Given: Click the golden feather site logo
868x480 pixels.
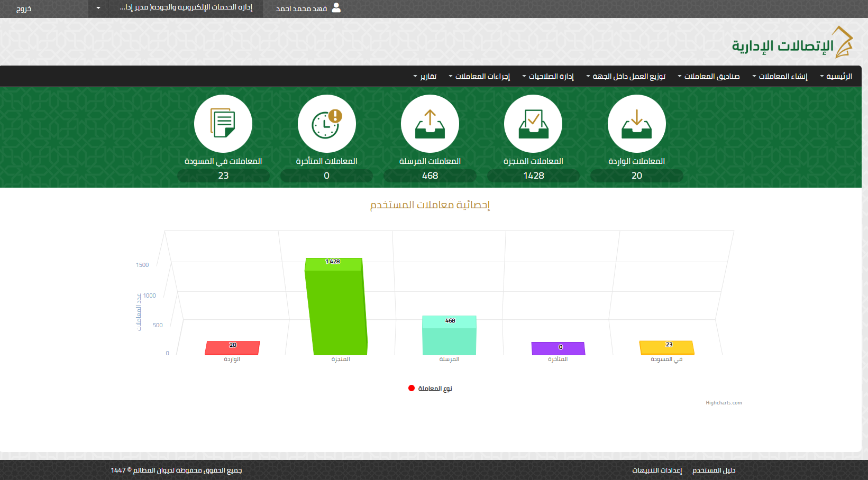Looking at the screenshot, I should [842, 42].
